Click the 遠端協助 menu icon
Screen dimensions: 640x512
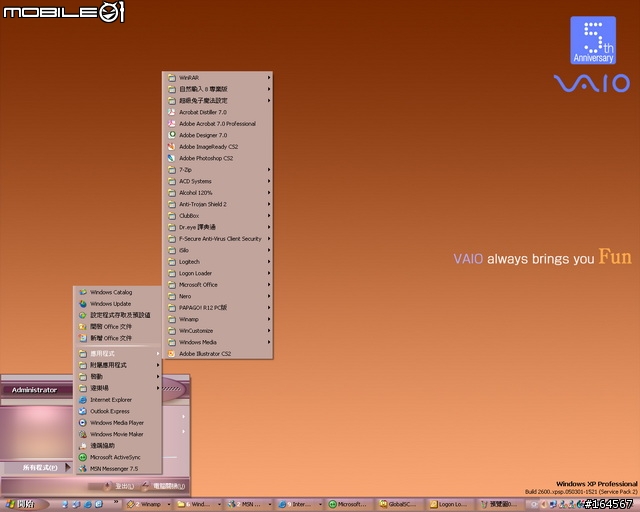[x=83, y=445]
